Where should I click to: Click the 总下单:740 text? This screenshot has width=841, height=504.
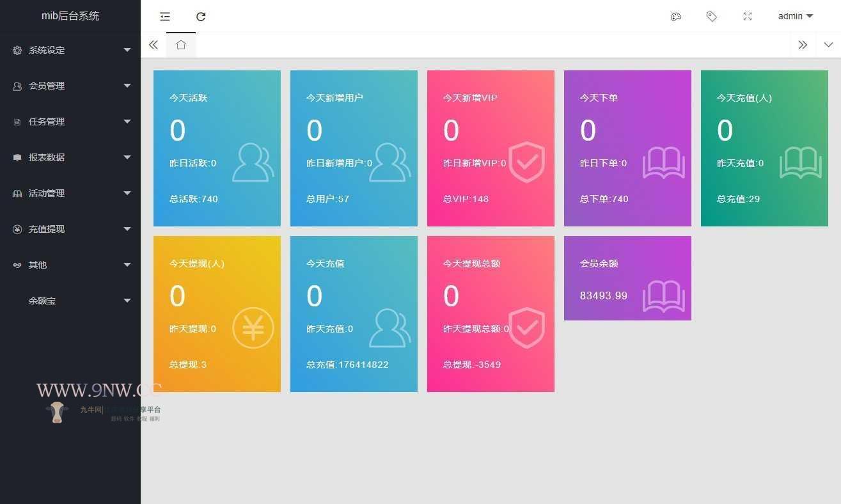(604, 199)
